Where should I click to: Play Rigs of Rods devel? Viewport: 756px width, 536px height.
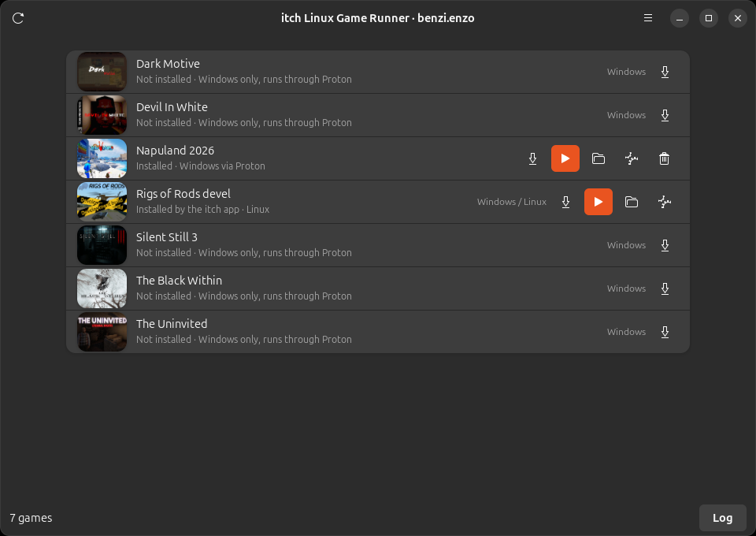pyautogui.click(x=598, y=202)
